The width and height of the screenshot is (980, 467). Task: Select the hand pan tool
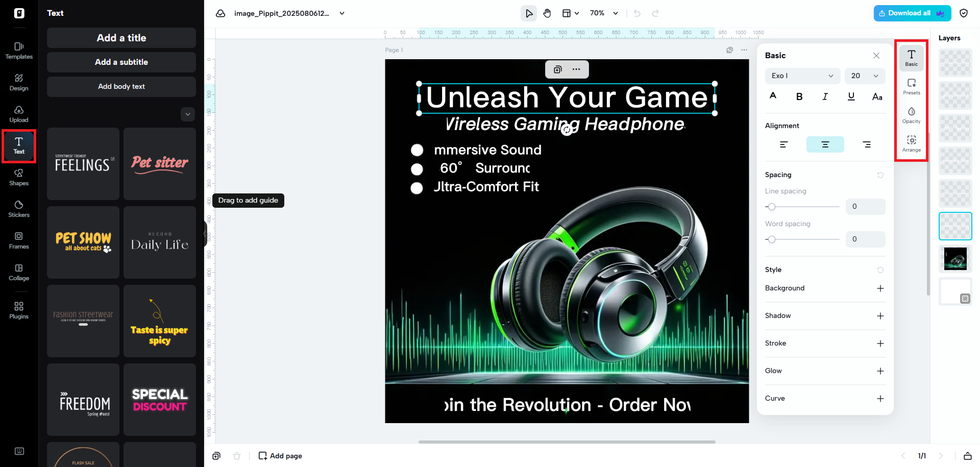547,13
